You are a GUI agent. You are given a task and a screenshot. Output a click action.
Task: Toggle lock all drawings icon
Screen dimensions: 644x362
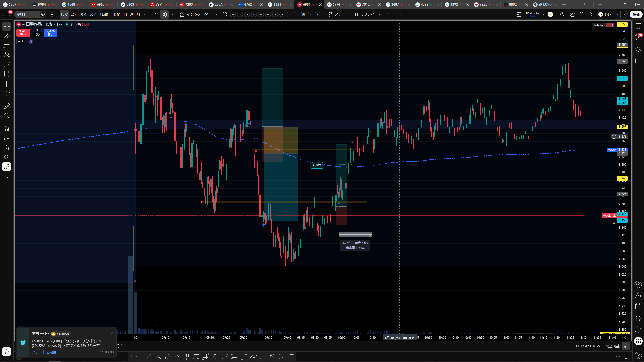coord(7,148)
